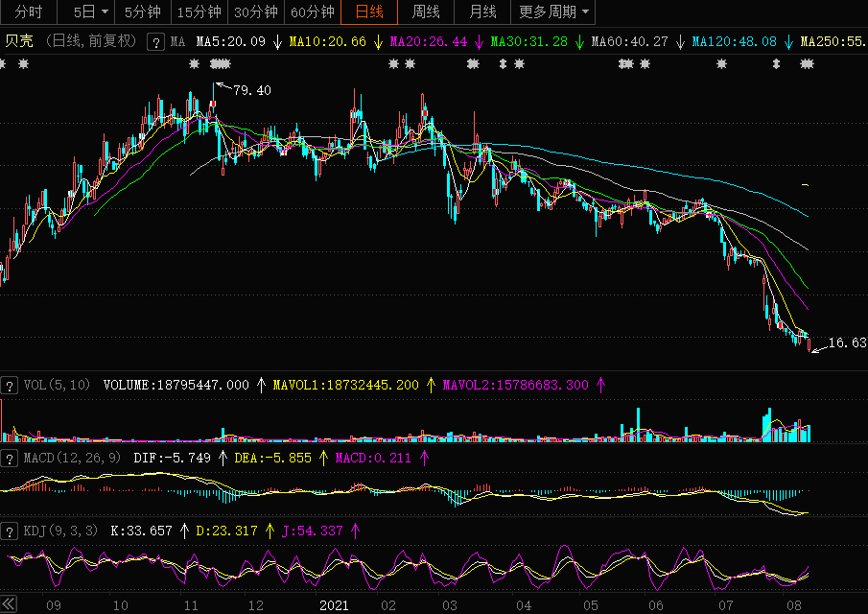Click the MA30:31.28 value label
This screenshot has width=868, height=614.
tap(529, 41)
